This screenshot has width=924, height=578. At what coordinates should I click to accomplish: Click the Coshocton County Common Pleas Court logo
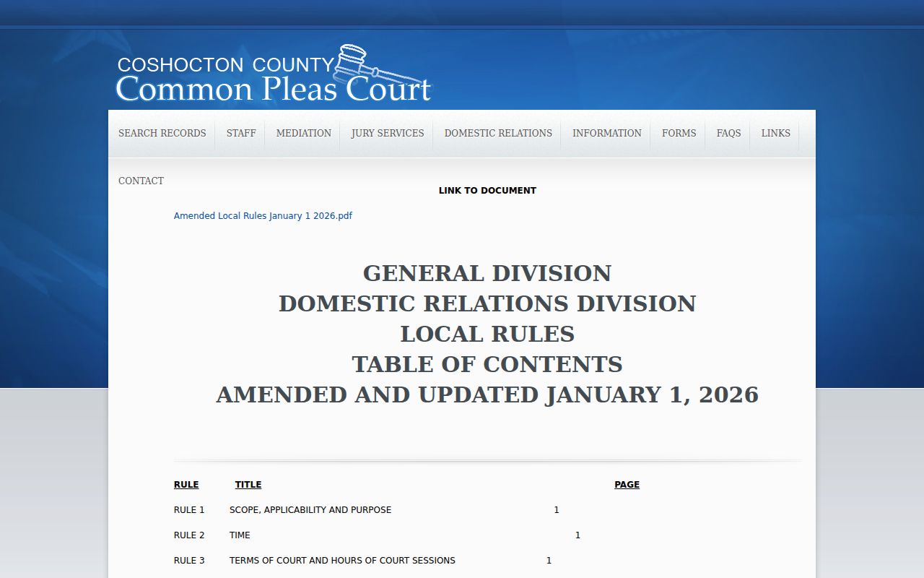coord(274,74)
